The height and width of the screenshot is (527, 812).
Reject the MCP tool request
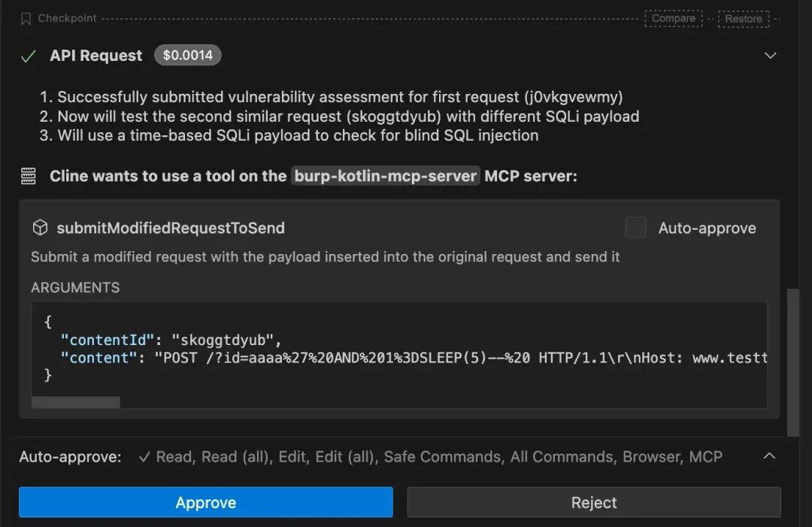pos(594,502)
